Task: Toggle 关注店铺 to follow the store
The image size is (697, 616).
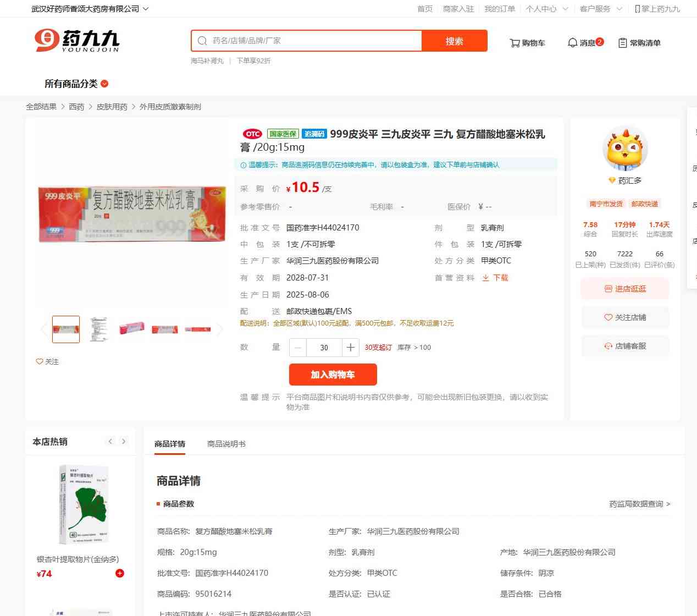Action: click(x=625, y=317)
